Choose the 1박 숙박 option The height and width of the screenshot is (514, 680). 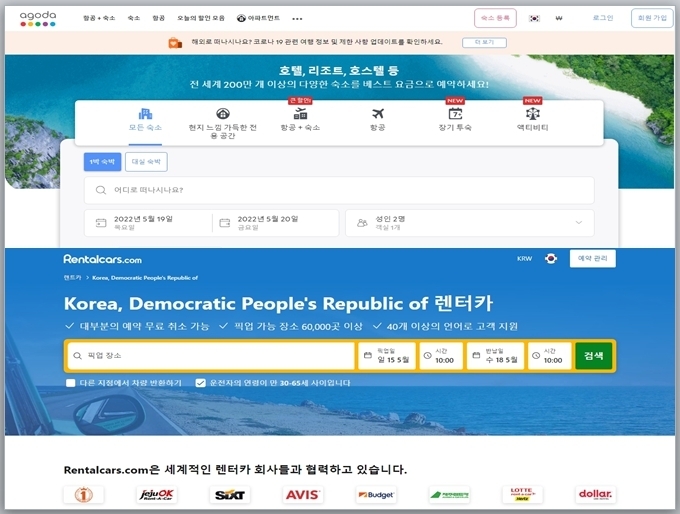[102, 162]
